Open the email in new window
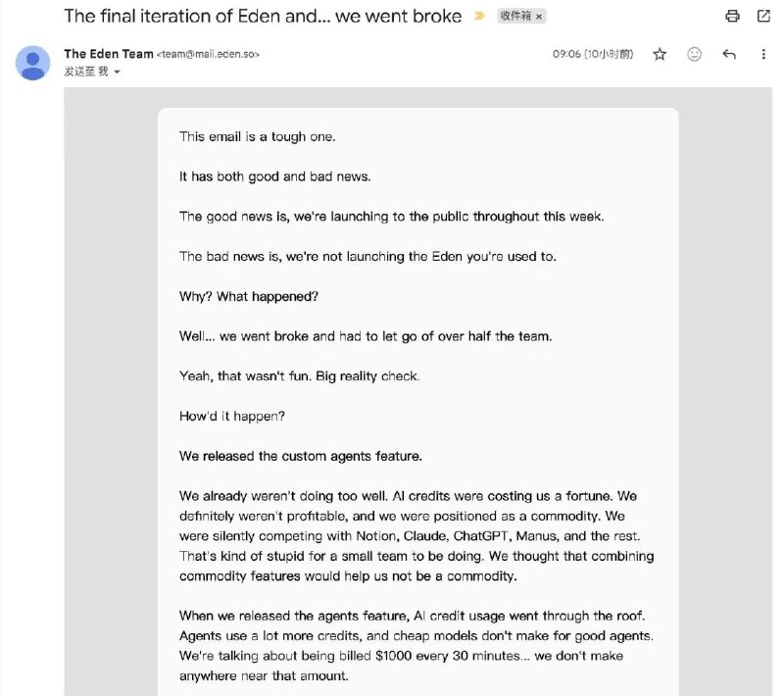The height and width of the screenshot is (696, 784). click(763, 16)
